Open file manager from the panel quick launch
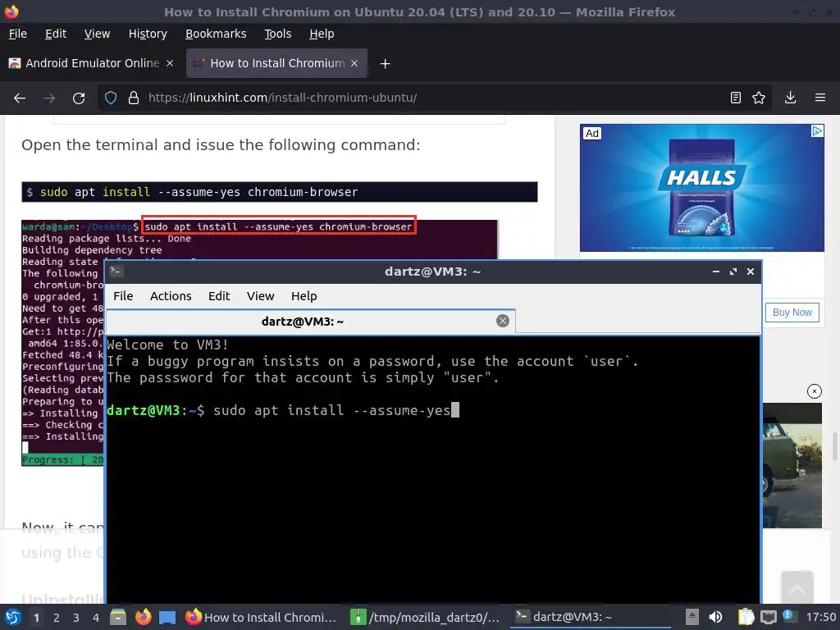Image resolution: width=840 pixels, height=630 pixels. click(x=118, y=617)
